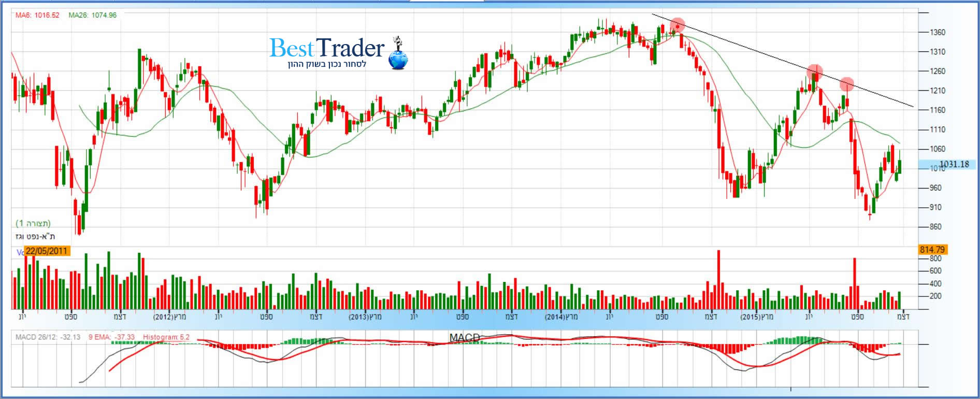Image resolution: width=980 pixels, height=399 pixels.
Task: Click the BestTrader logo text
Action: tap(326, 48)
